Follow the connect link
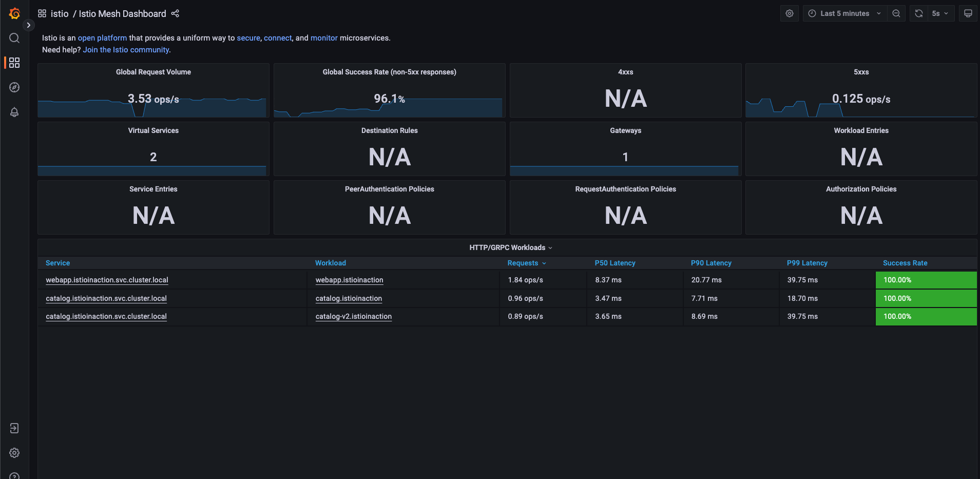Image resolution: width=980 pixels, height=479 pixels. pos(278,38)
